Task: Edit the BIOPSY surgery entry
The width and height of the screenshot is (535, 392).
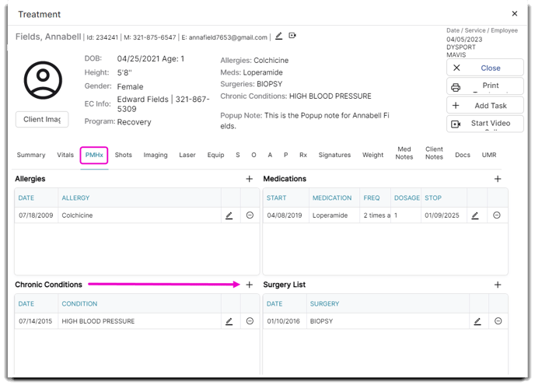Action: (x=477, y=321)
